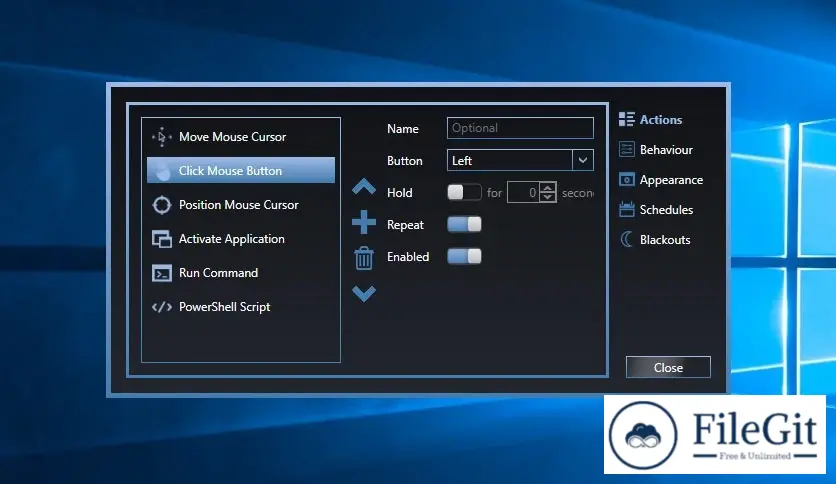Click the Behaviour list icon
836x484 pixels.
point(626,149)
